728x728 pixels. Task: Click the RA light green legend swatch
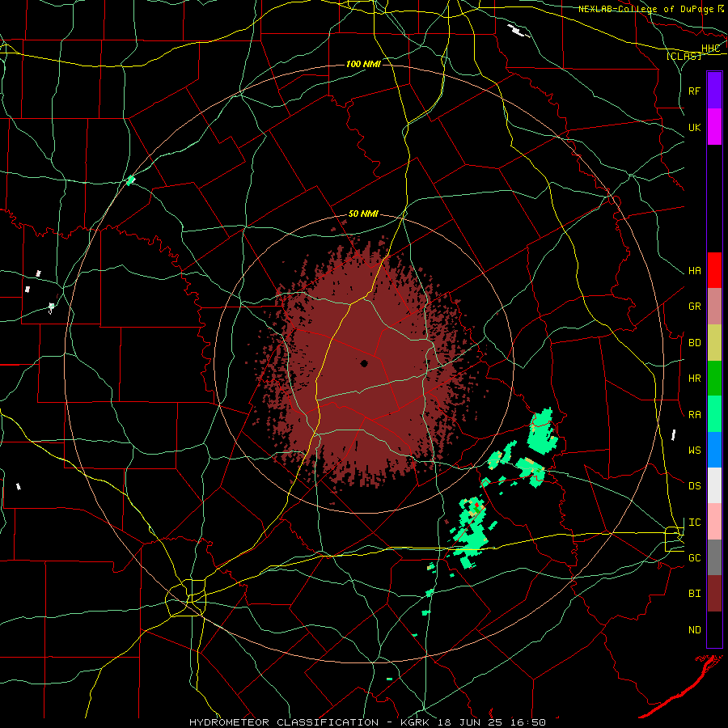pyautogui.click(x=714, y=414)
